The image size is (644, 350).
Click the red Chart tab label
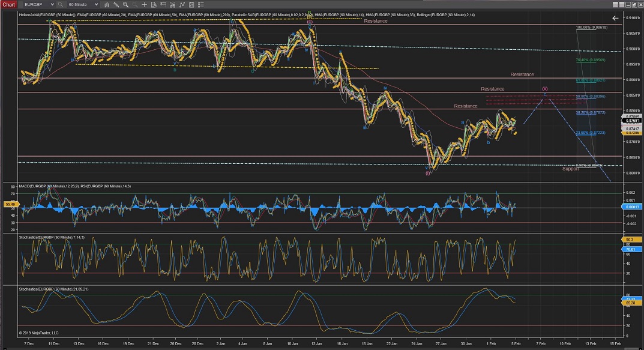click(x=8, y=5)
